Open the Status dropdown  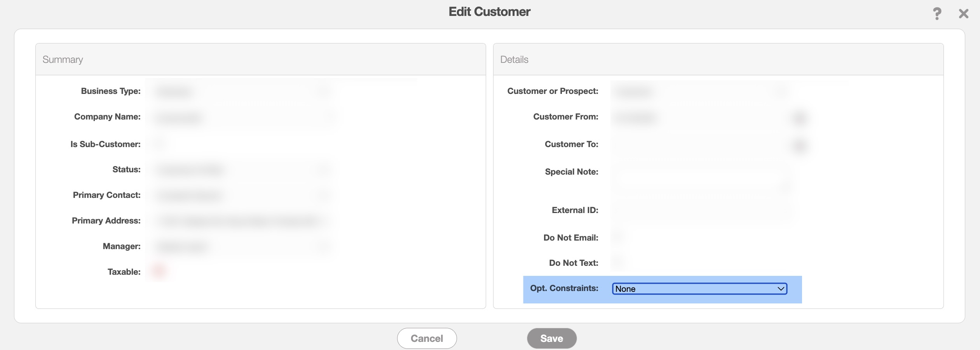241,170
